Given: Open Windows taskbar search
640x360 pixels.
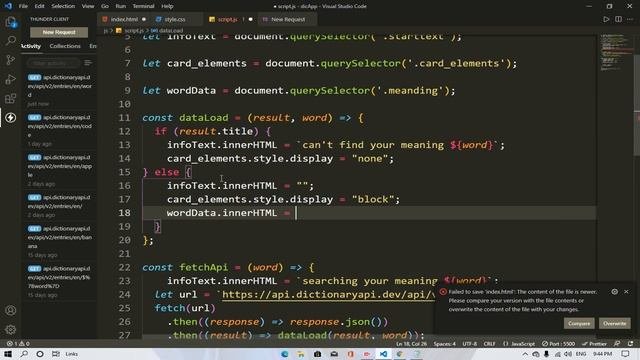Looking at the screenshot, I should pyautogui.click(x=24, y=354).
